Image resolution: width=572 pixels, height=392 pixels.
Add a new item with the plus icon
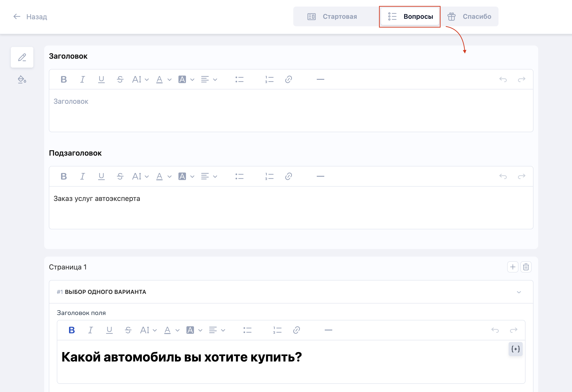513,267
